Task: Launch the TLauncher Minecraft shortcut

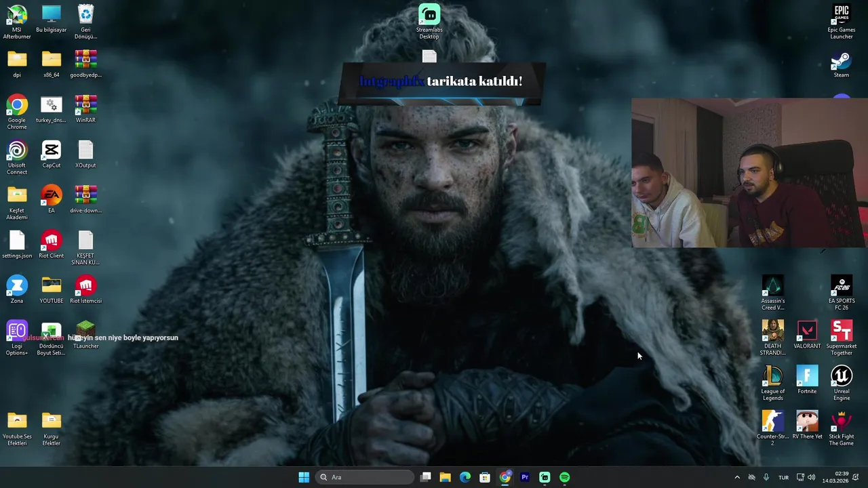Action: coord(85,335)
